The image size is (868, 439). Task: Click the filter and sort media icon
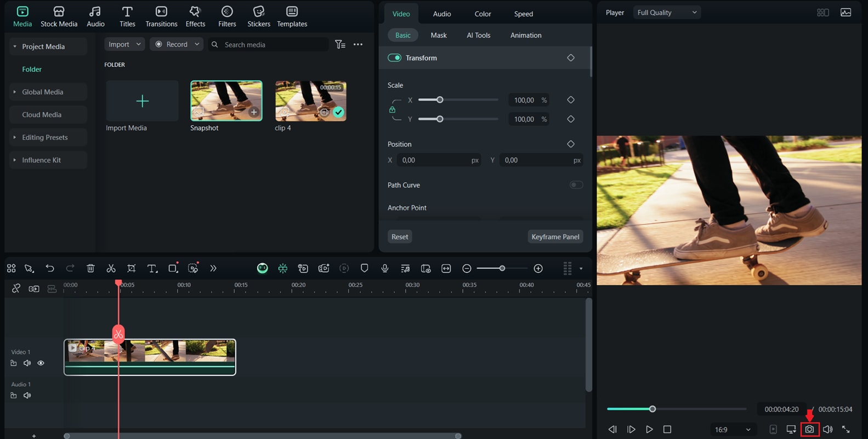pos(340,44)
